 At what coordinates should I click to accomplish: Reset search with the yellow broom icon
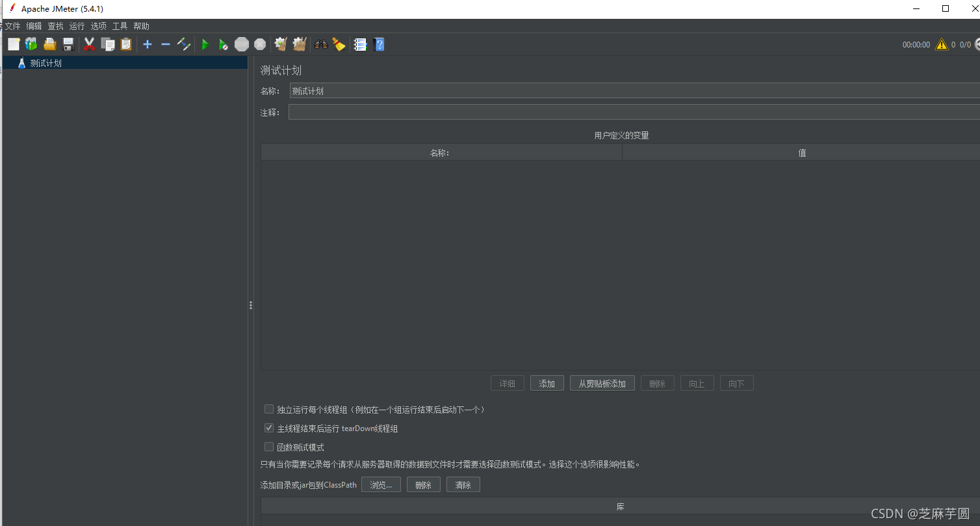[x=339, y=44]
